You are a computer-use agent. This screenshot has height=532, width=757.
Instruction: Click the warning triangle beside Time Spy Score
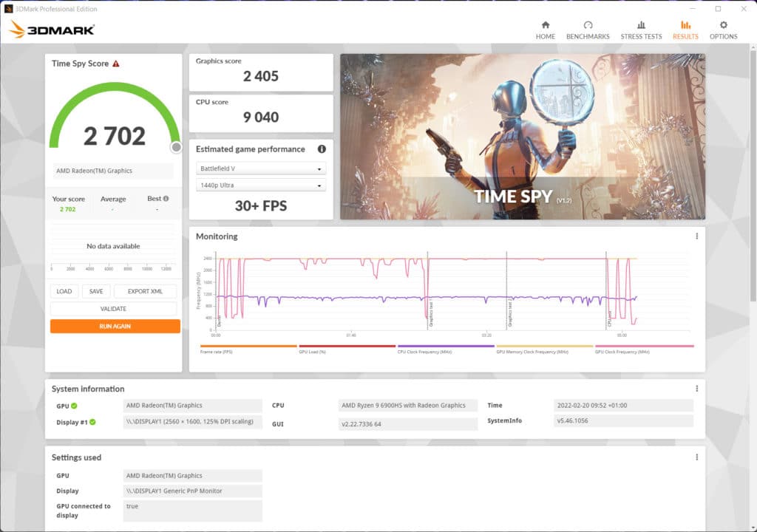click(116, 64)
